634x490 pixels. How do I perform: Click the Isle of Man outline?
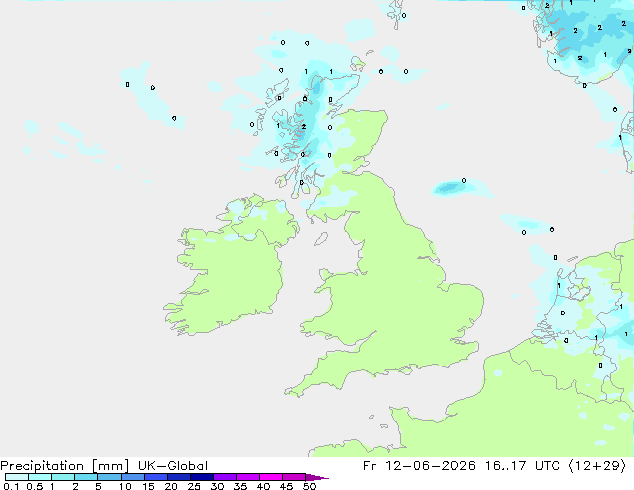(321, 239)
